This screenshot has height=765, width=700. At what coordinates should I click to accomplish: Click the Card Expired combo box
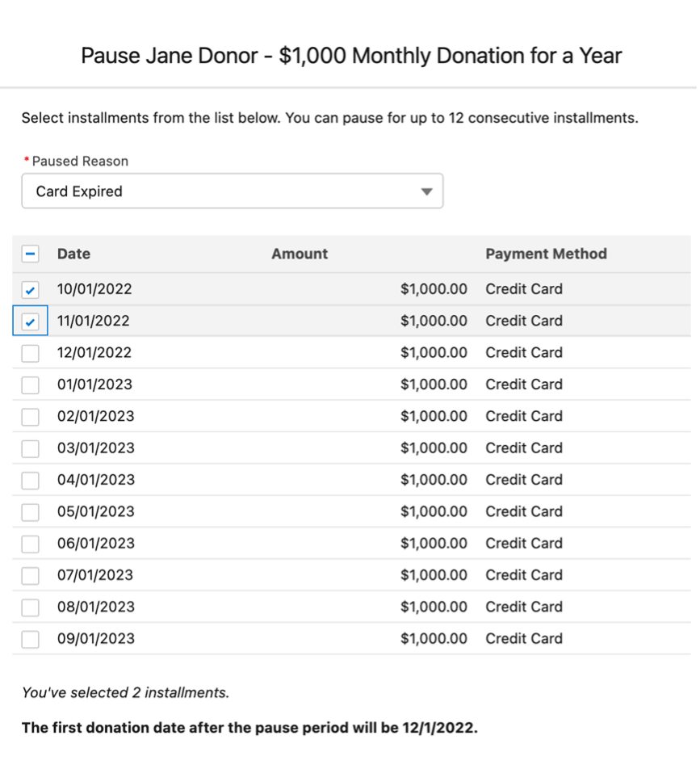pos(233,191)
